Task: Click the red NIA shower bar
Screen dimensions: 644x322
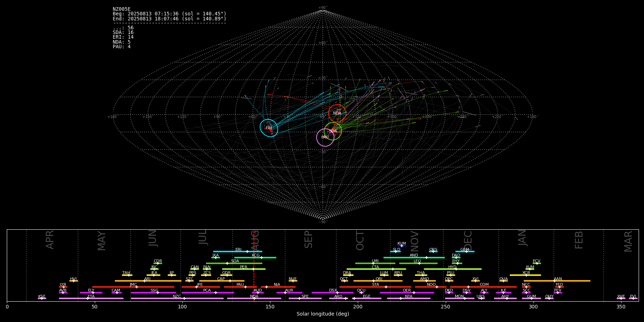Action: 278,287
